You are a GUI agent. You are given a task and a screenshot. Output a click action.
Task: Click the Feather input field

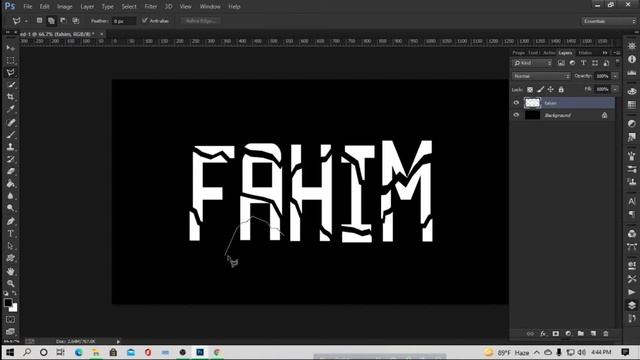click(124, 21)
